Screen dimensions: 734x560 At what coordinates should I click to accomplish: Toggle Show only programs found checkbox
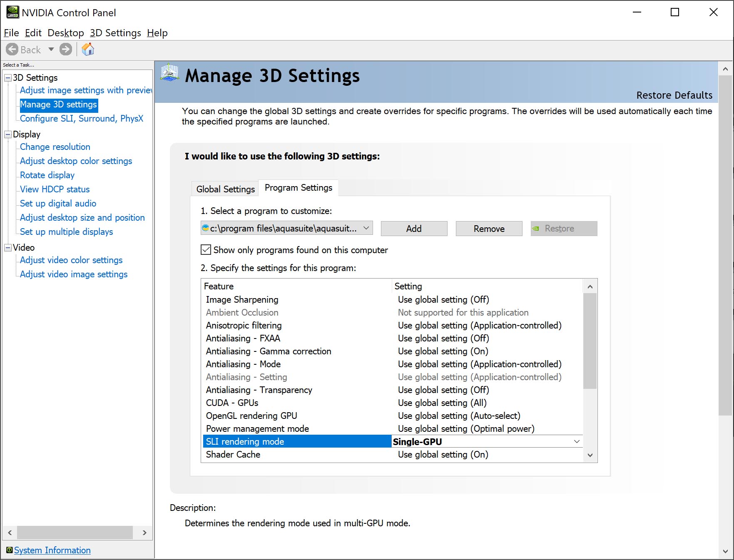coord(206,250)
